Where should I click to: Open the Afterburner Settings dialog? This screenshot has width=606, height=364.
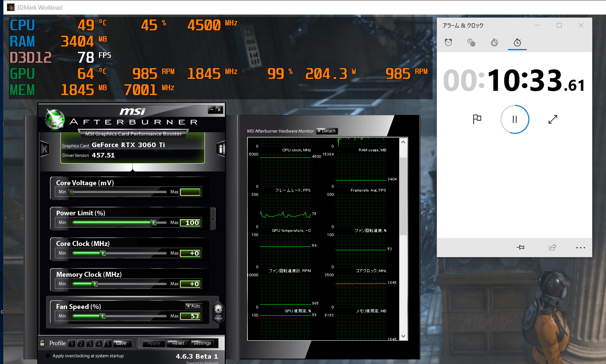coord(202,343)
